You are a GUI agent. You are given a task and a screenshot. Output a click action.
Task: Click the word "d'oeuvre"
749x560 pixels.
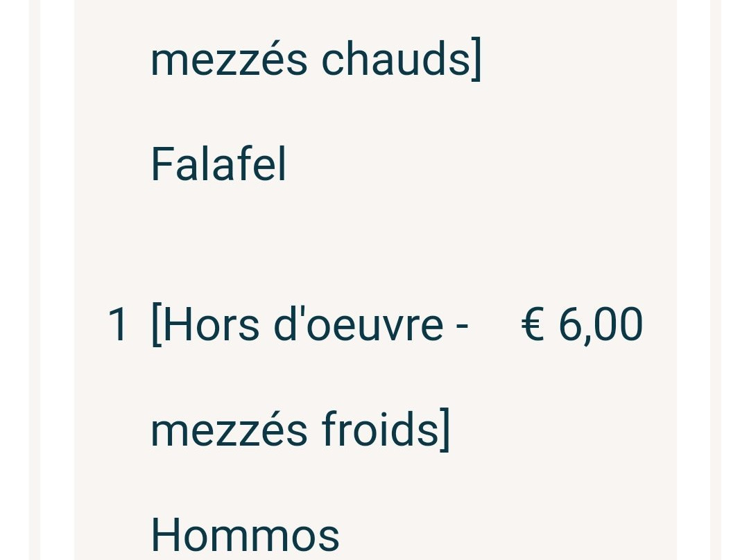pyautogui.click(x=359, y=324)
